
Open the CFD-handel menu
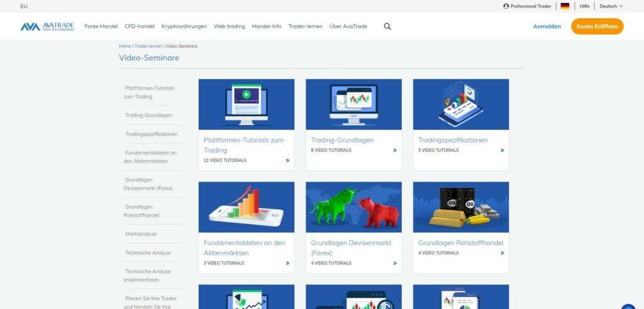click(140, 26)
